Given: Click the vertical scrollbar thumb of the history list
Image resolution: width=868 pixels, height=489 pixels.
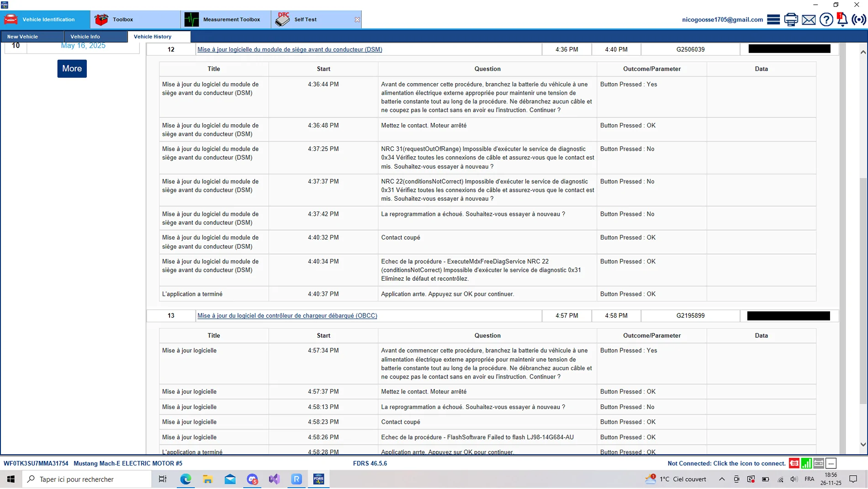Looking at the screenshot, I should [863, 291].
